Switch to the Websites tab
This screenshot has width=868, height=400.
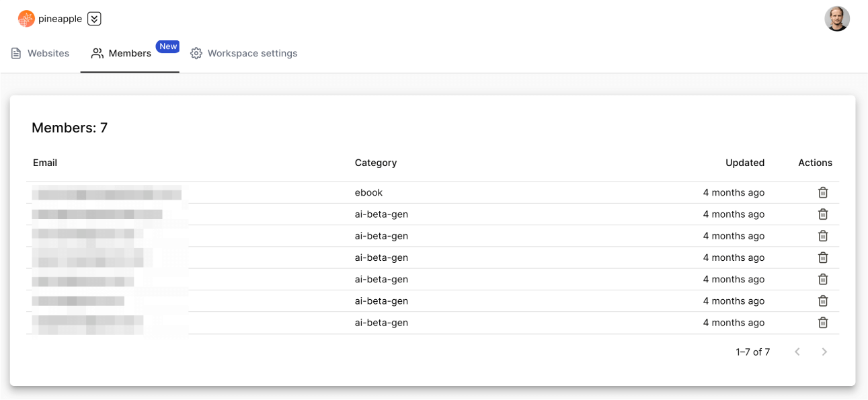(40, 53)
